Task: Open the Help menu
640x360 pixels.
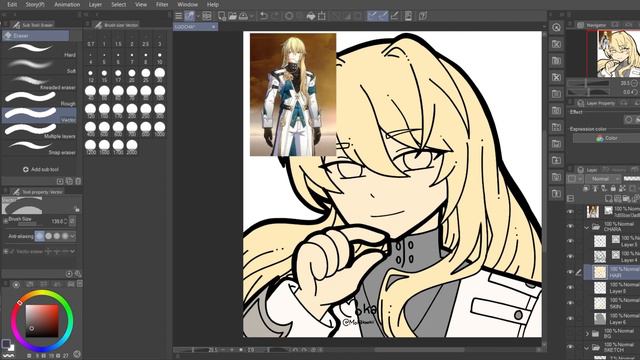Action: [213, 4]
